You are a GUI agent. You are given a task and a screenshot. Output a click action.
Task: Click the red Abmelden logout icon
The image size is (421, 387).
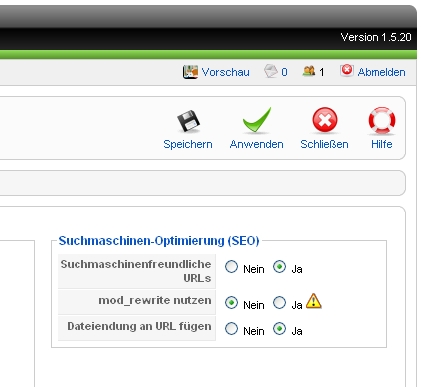tap(347, 71)
